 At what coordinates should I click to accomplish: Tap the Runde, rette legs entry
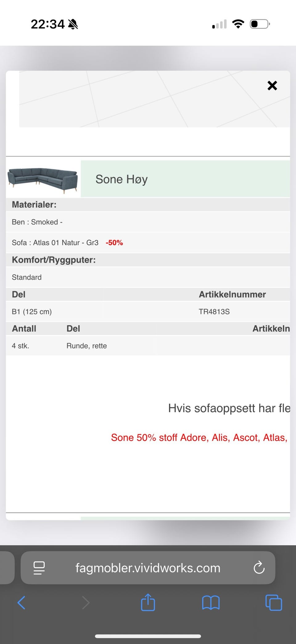pyautogui.click(x=87, y=346)
